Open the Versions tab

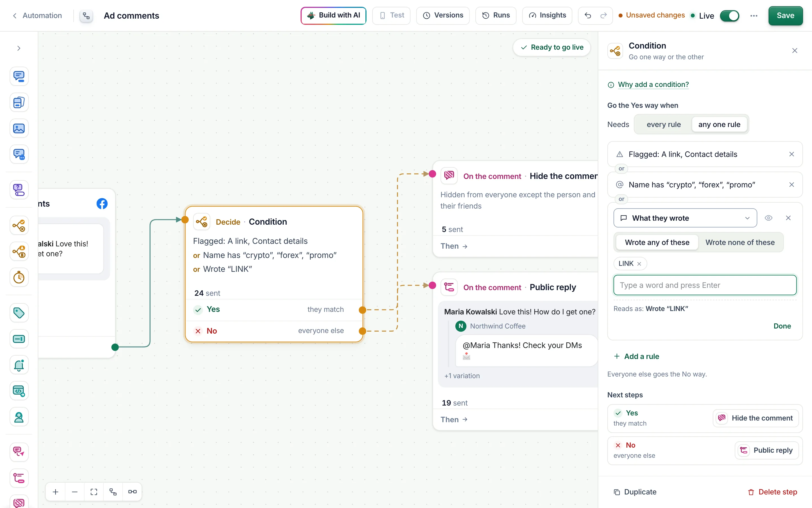[443, 16]
